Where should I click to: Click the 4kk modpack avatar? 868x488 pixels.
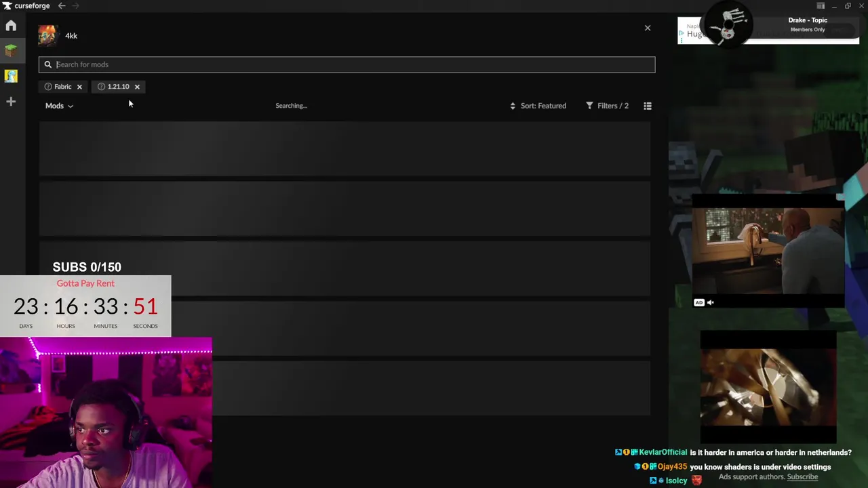coord(47,35)
